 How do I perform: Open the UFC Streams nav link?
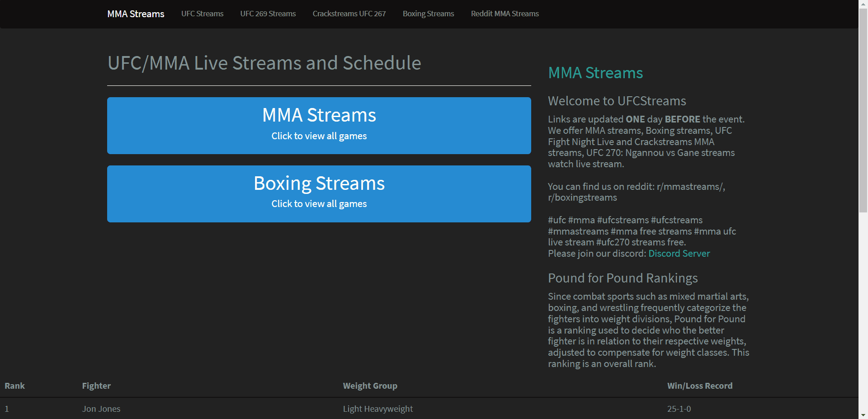click(x=202, y=14)
